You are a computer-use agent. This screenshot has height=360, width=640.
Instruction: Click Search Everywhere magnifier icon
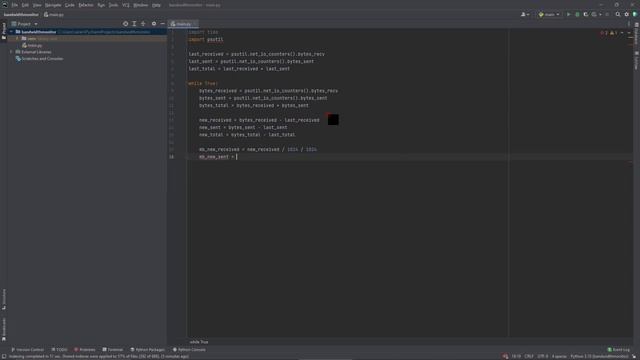(618, 15)
